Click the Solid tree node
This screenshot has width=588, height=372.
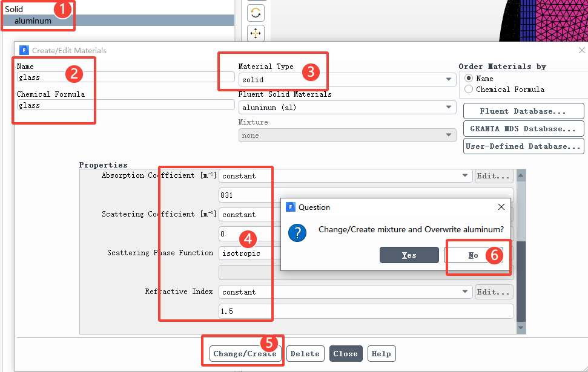[x=14, y=9]
